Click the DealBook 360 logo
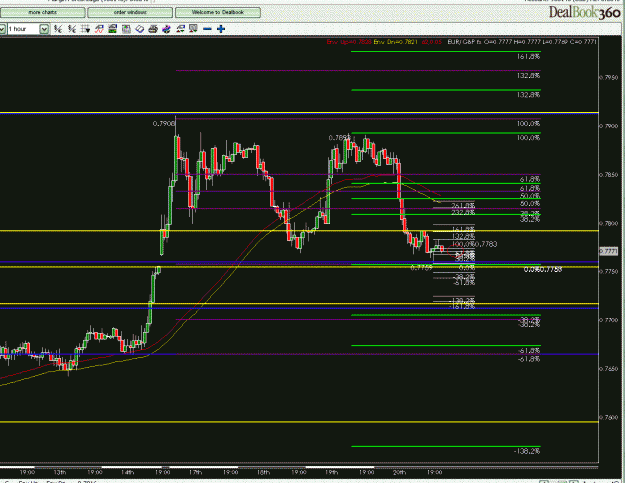Image resolution: width=625 pixels, height=483 pixels. tap(584, 12)
